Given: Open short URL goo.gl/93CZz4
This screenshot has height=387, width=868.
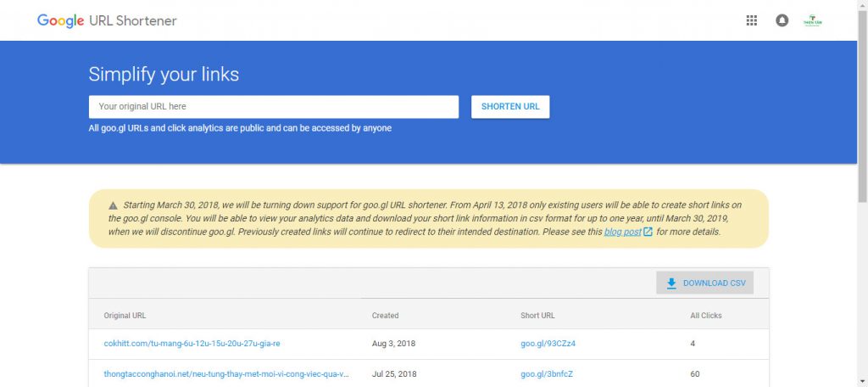Looking at the screenshot, I should click(x=548, y=343).
